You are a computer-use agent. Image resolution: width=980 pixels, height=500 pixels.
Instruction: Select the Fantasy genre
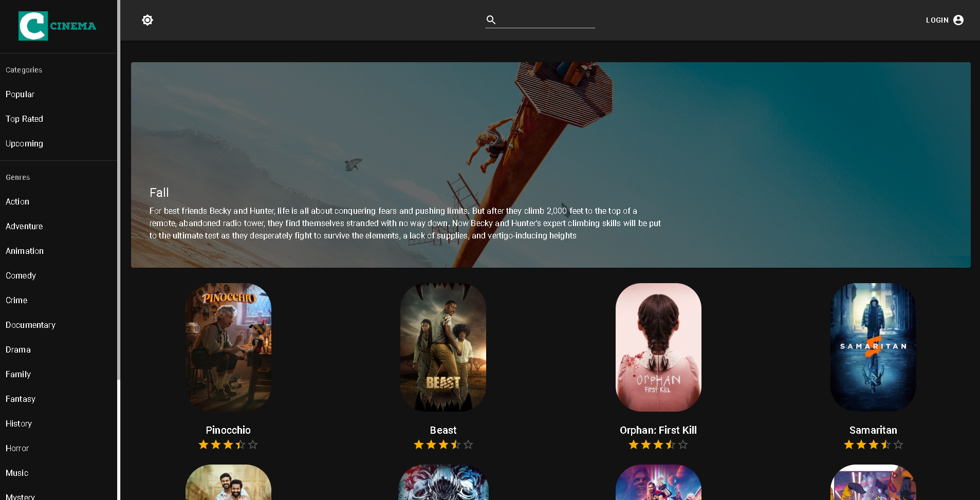[x=59, y=399]
